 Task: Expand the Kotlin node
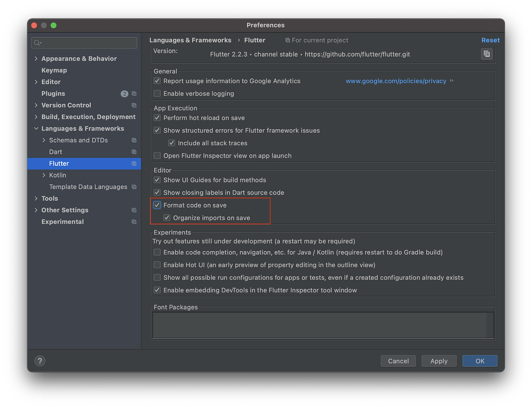point(44,175)
